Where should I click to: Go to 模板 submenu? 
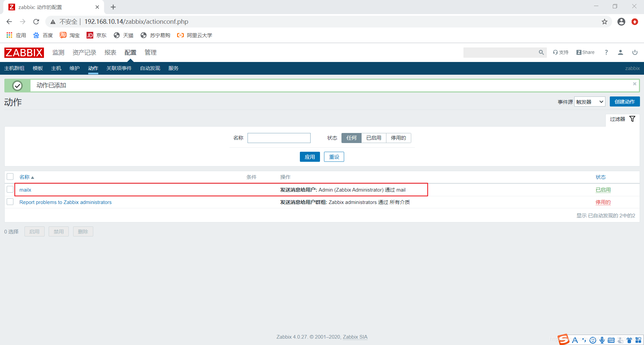coord(38,68)
